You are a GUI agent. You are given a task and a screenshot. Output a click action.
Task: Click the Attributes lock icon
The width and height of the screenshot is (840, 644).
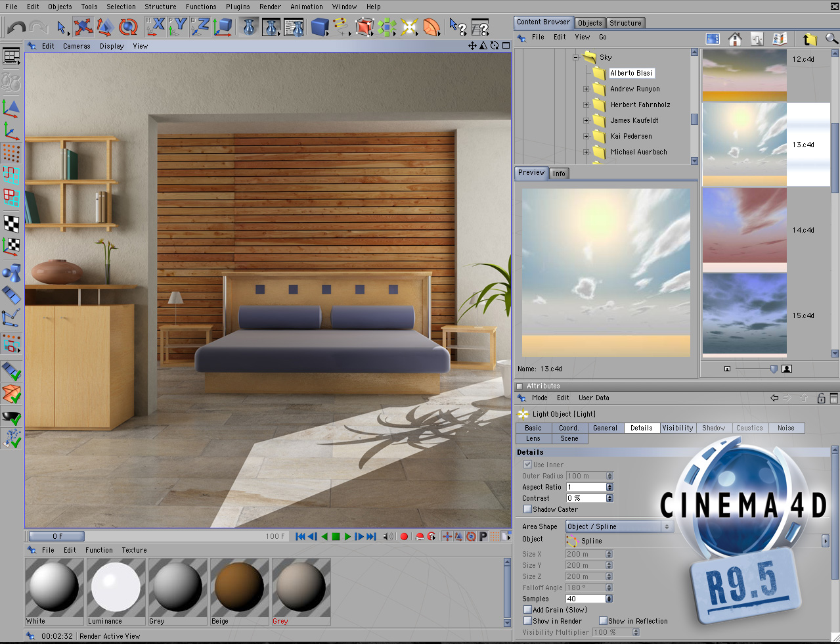pos(821,398)
